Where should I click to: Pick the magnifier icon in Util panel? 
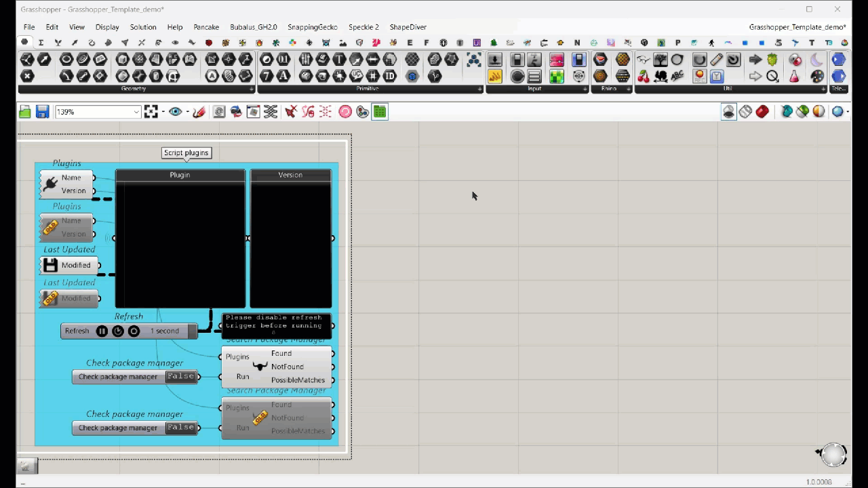click(x=772, y=76)
